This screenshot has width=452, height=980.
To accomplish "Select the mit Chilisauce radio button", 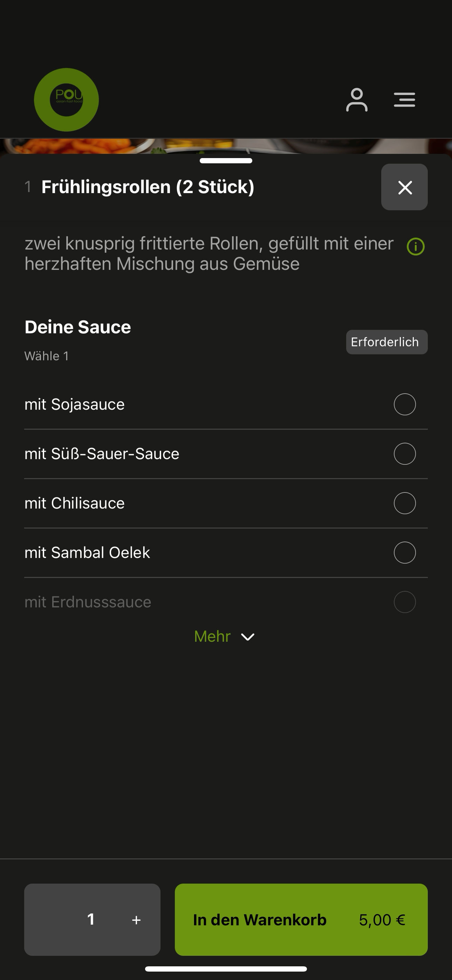I will pyautogui.click(x=405, y=503).
